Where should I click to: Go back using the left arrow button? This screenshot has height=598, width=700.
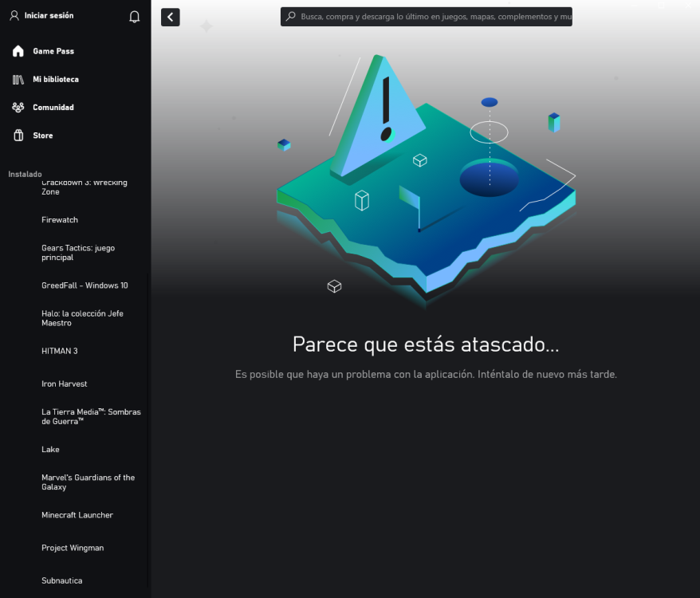tap(170, 17)
